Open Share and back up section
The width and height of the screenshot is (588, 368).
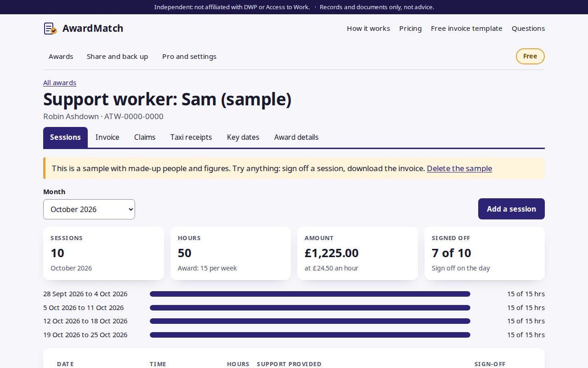[118, 57]
